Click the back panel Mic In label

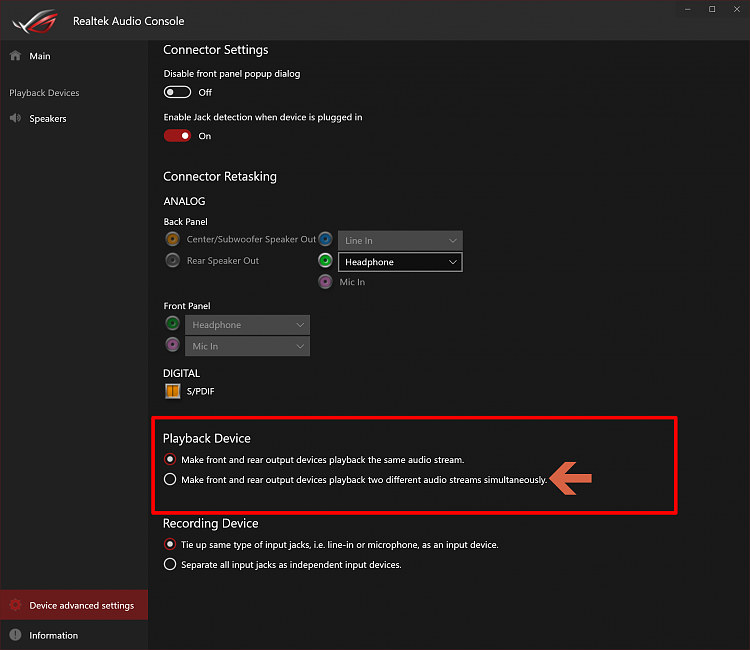point(352,282)
